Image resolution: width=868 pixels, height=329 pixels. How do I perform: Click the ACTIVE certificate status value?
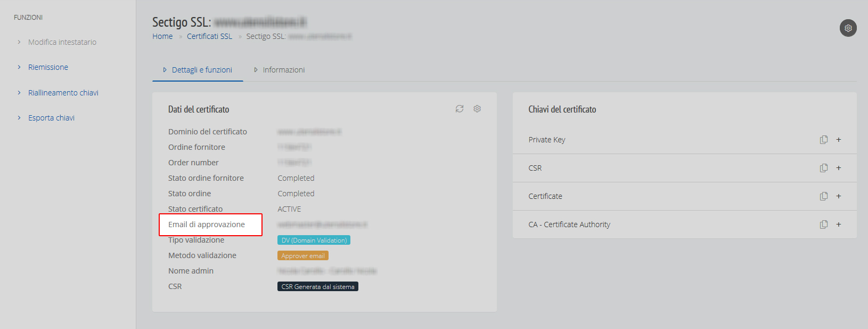289,209
